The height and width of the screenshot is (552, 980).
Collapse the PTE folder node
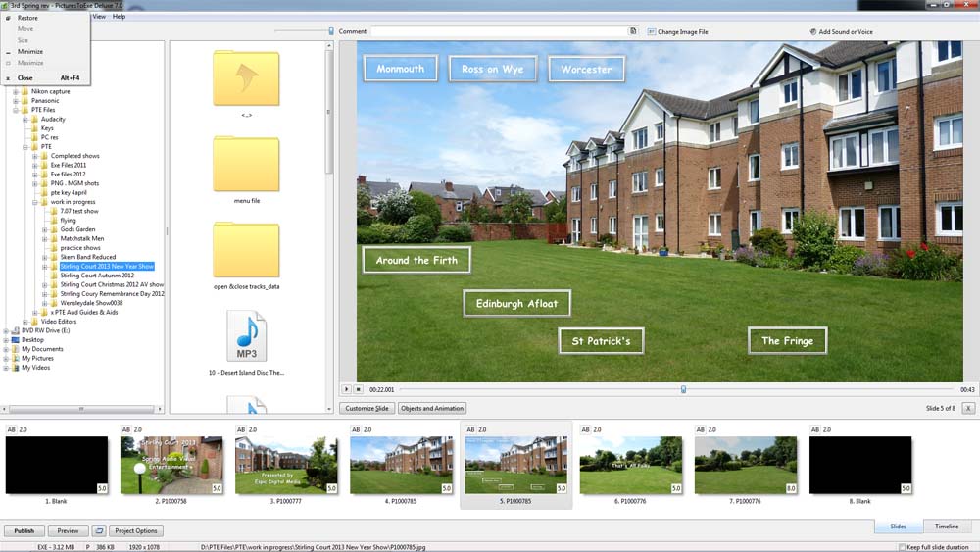(25, 147)
